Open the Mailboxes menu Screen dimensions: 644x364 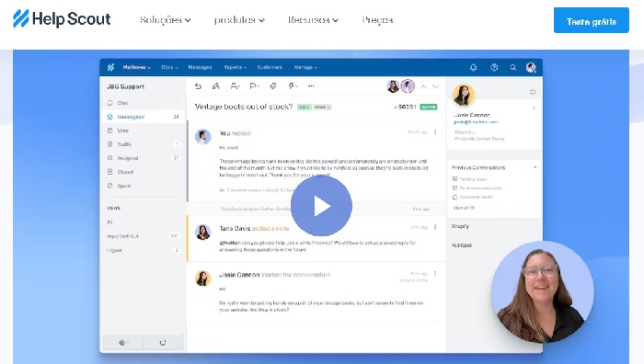click(x=137, y=67)
